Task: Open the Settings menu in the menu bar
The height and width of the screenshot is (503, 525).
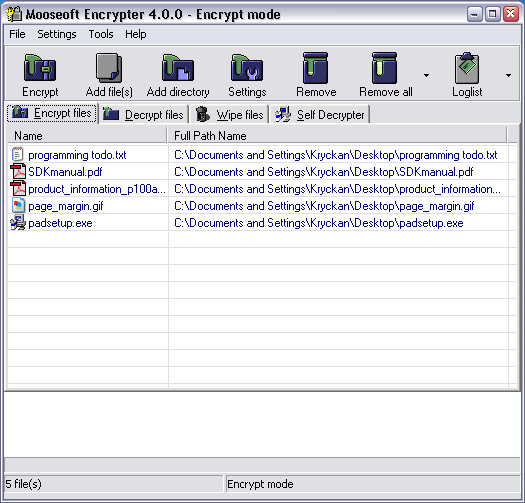Action: tap(57, 34)
